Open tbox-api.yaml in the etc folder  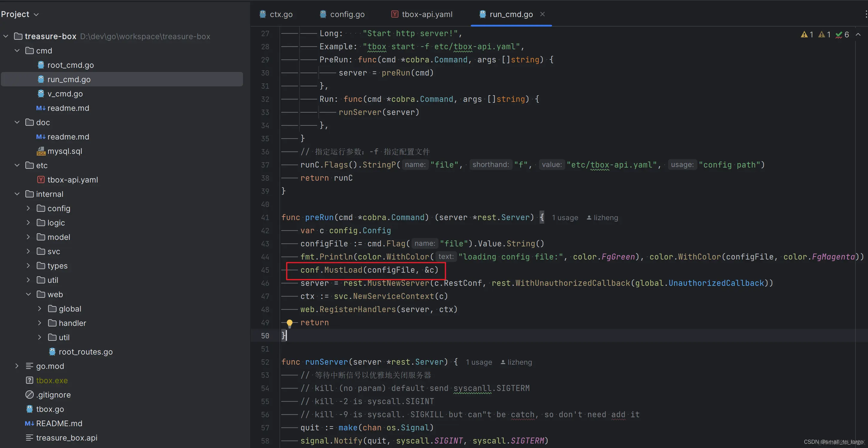coord(72,180)
